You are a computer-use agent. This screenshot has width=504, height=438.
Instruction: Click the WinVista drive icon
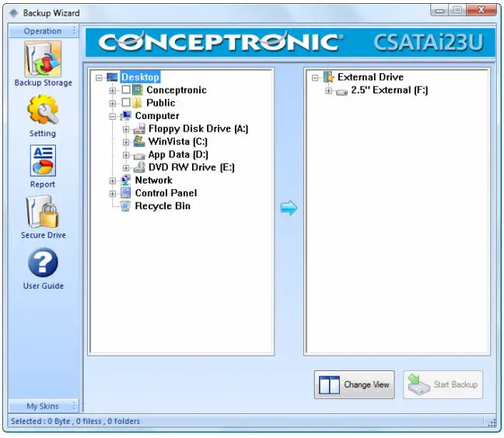tap(139, 142)
